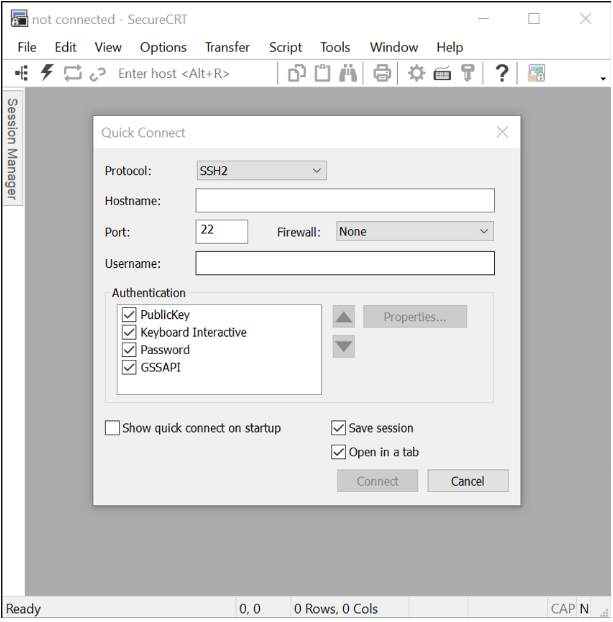Image resolution: width=613 pixels, height=622 pixels.
Task: Click the Quick Connect lightning icon
Action: [x=47, y=73]
